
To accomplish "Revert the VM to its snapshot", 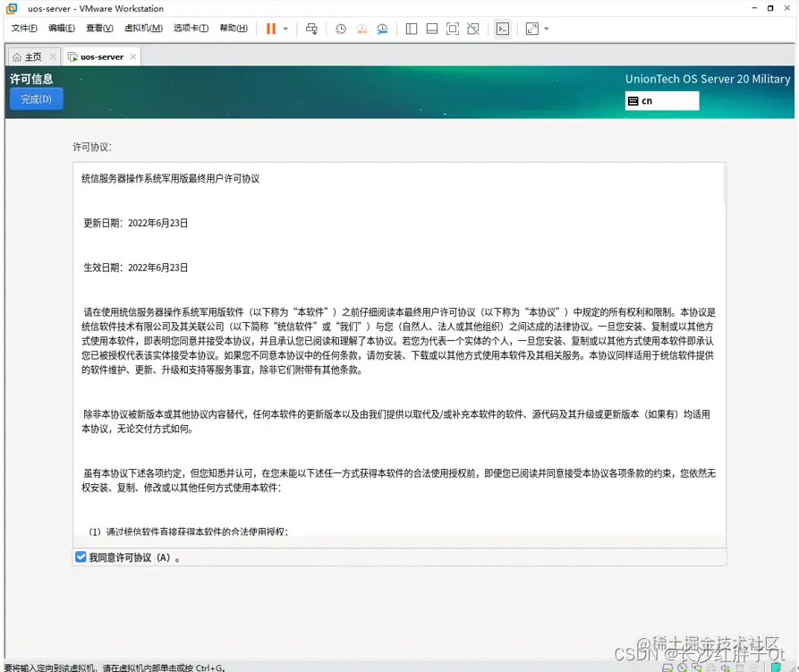I will [361, 29].
